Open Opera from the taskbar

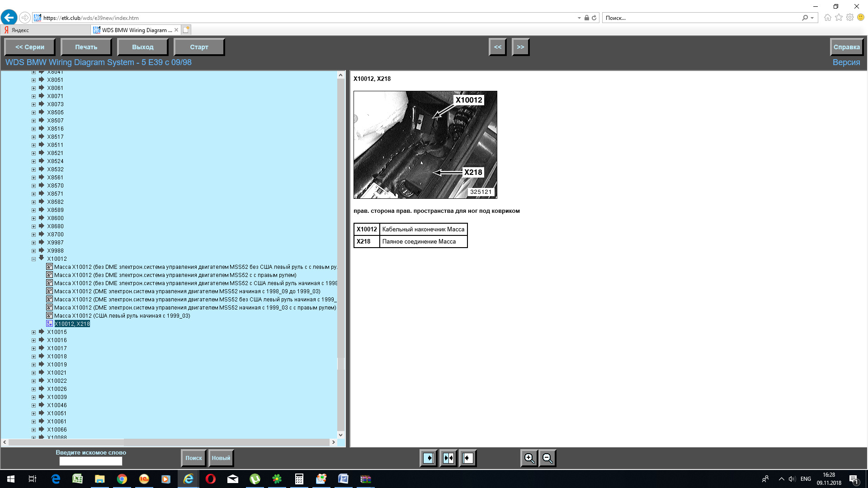pos(211,479)
